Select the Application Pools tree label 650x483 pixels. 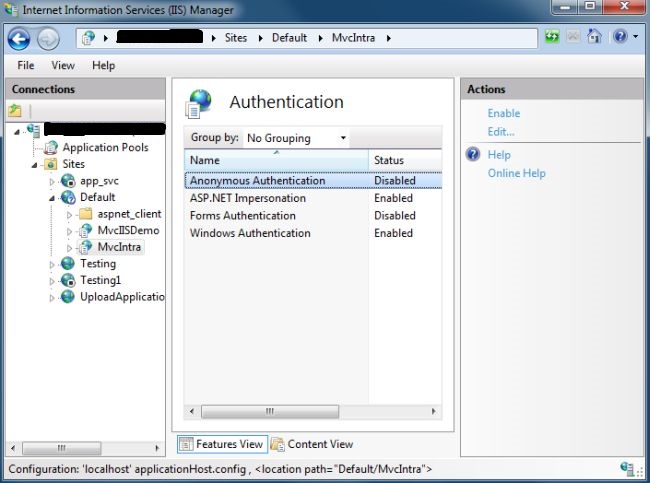click(105, 148)
